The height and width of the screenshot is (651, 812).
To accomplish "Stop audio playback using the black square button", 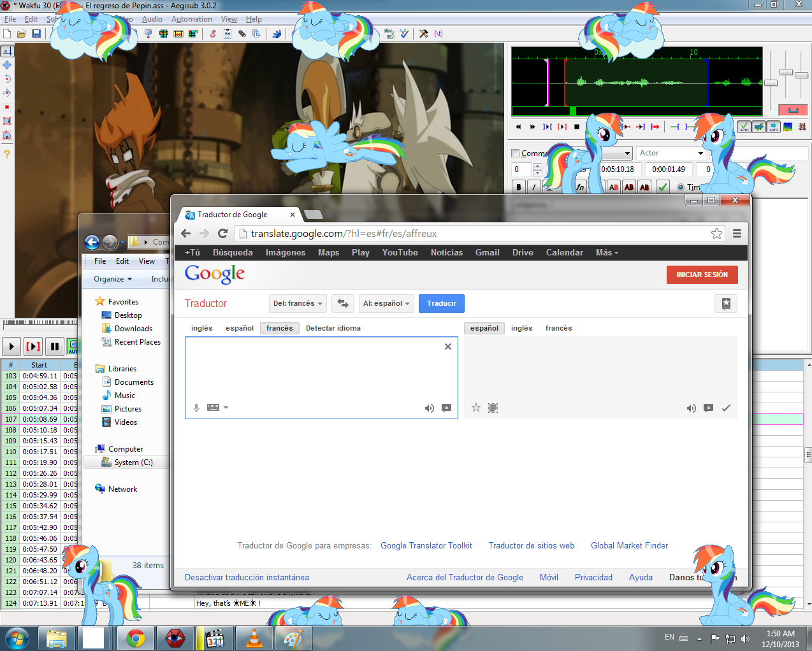I will click(577, 127).
